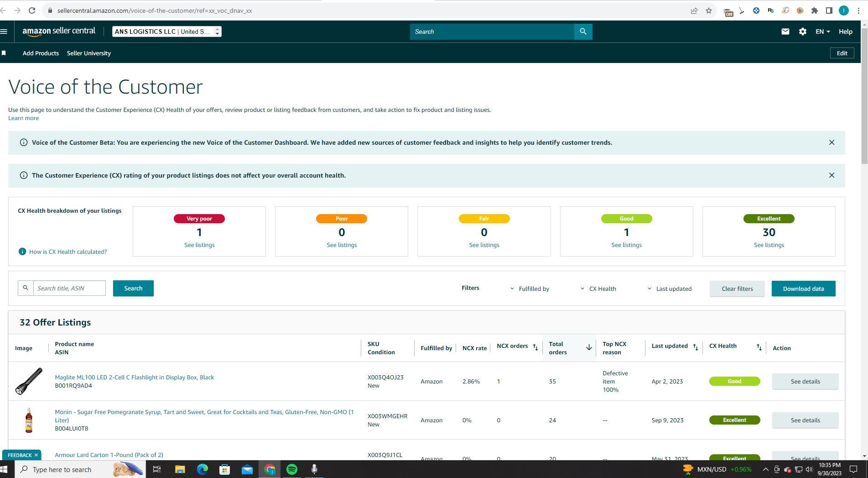868x478 pixels.
Task: Close the Feedback tab
Action: click(x=36, y=455)
